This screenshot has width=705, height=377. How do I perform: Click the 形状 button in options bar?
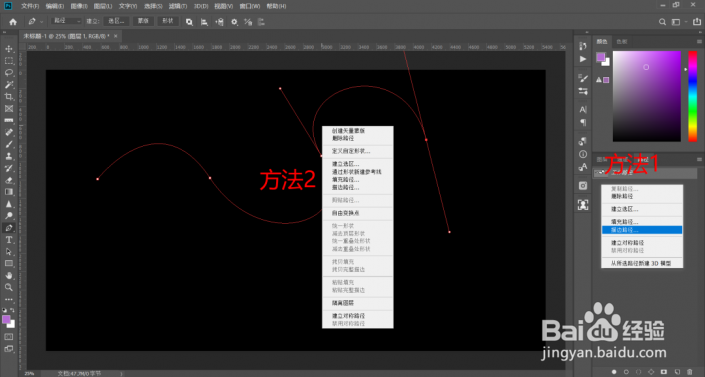pyautogui.click(x=168, y=21)
